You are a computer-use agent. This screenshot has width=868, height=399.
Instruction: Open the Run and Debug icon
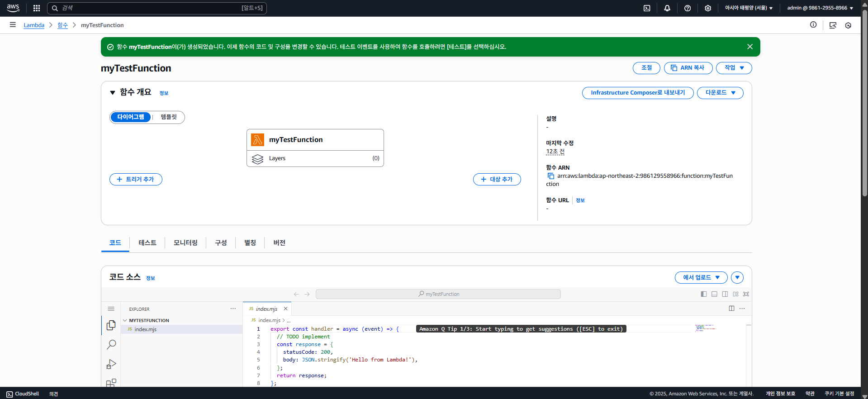[x=111, y=364]
